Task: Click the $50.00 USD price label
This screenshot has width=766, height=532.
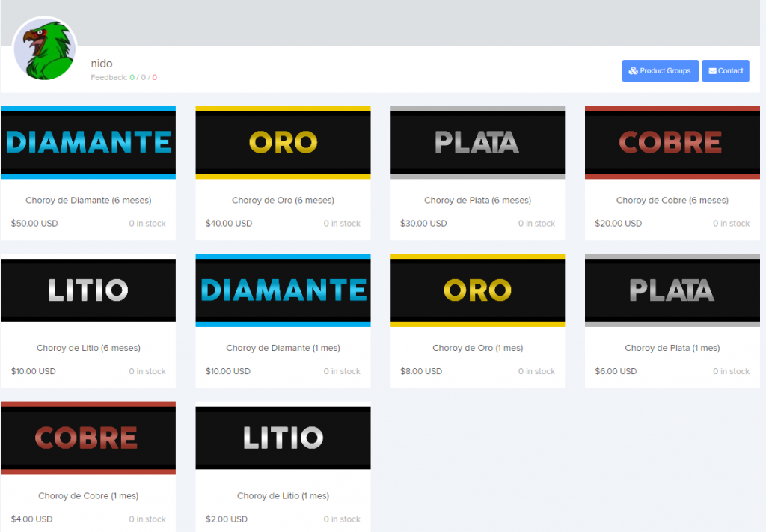Action: (x=34, y=224)
